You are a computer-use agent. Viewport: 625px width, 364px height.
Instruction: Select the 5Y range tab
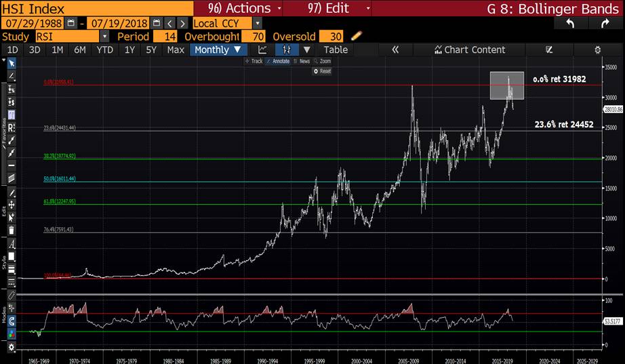pos(151,50)
